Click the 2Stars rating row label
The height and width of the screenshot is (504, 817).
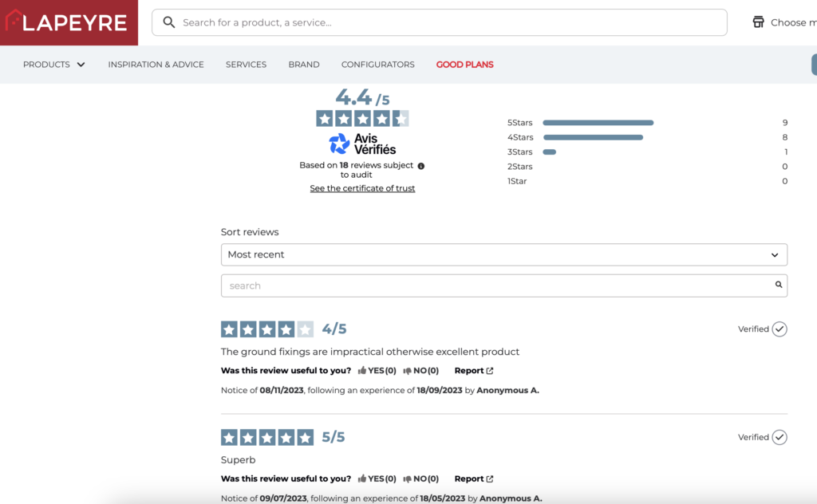(519, 167)
